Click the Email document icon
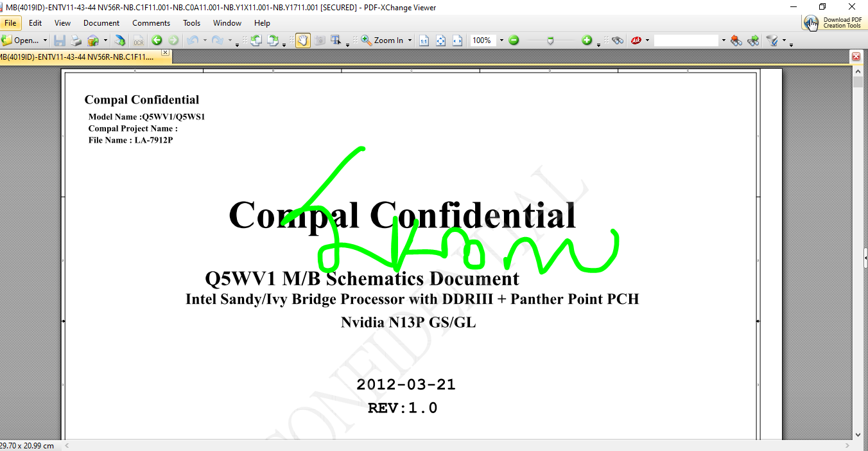The height and width of the screenshot is (451, 868). [x=93, y=40]
